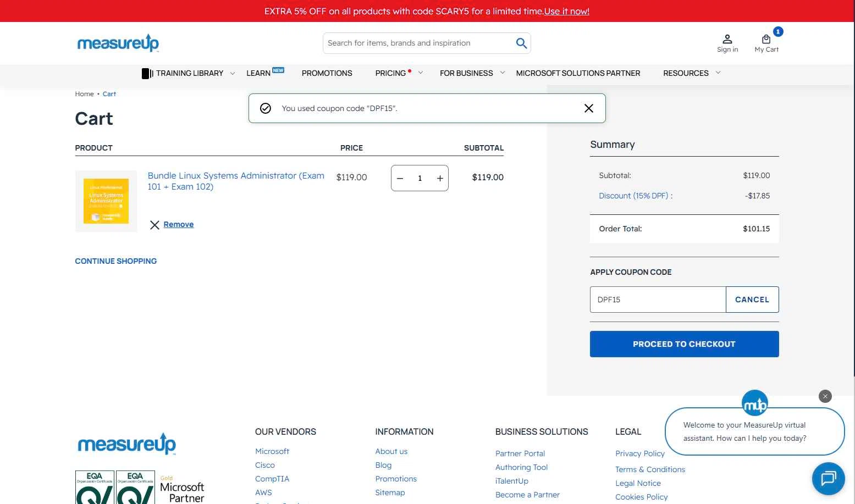
Task: Open the chat widget button
Action: 828,479
